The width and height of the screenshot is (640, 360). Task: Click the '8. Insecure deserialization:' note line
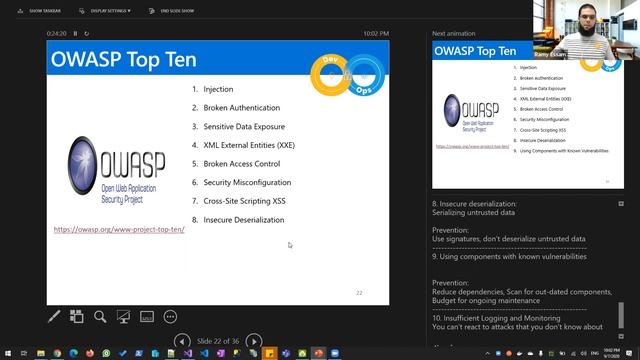coord(474,204)
